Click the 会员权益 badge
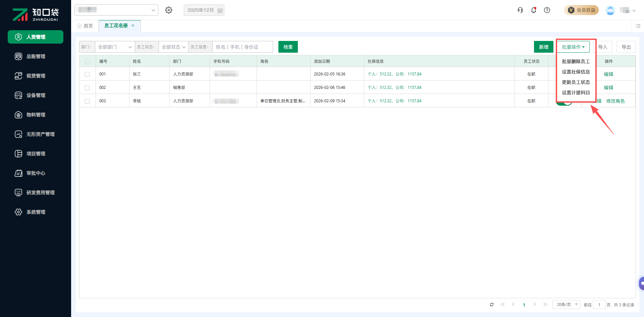Viewport: 644px width, 317px height. coord(581,10)
